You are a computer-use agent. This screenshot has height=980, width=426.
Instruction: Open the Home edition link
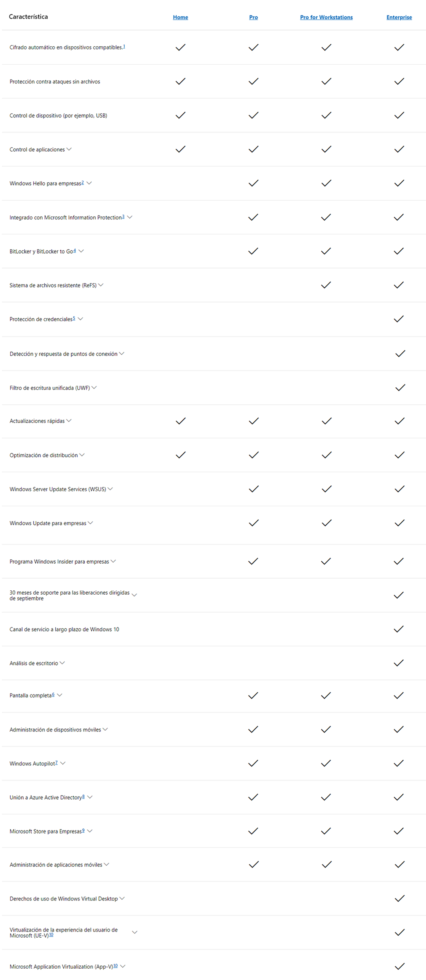tap(180, 17)
